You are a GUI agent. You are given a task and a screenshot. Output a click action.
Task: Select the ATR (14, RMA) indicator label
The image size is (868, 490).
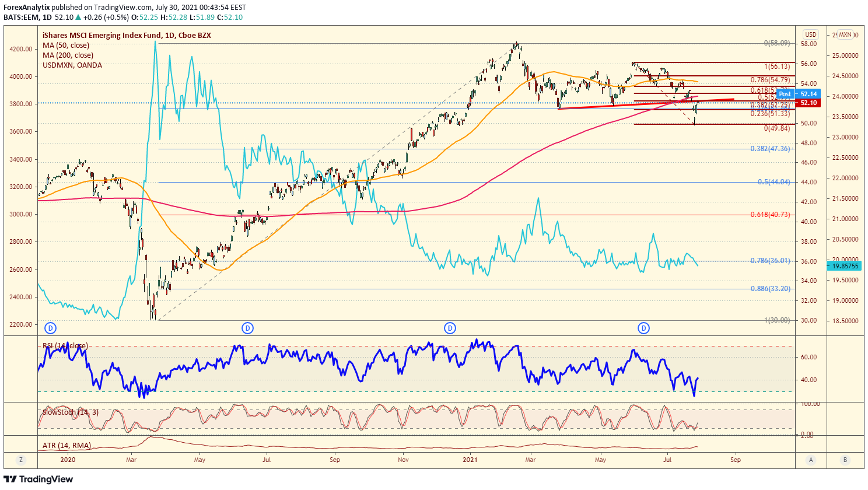66,446
